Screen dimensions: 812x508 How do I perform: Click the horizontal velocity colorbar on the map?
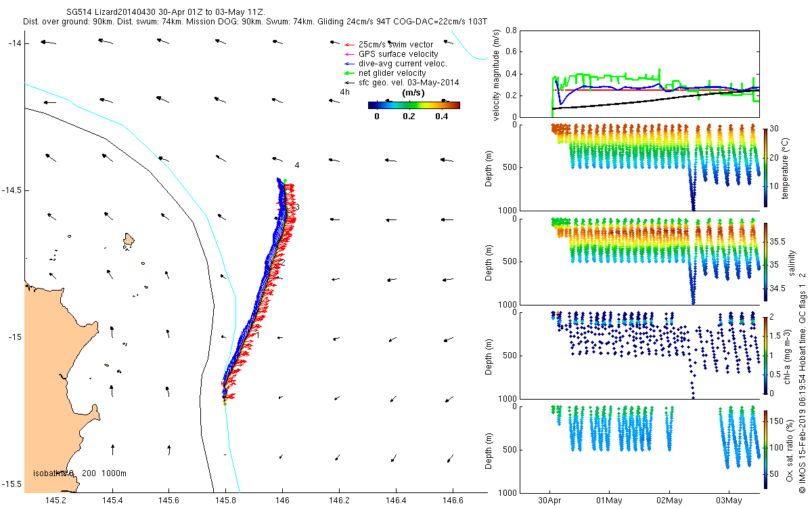point(414,105)
